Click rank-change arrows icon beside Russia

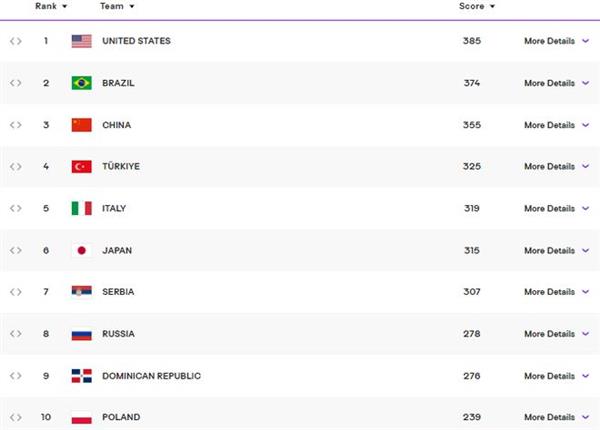[16, 334]
